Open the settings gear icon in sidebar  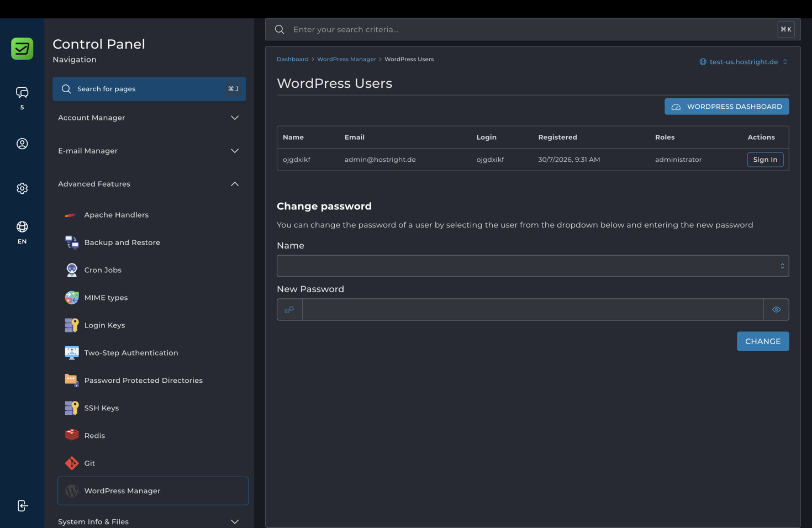22,188
